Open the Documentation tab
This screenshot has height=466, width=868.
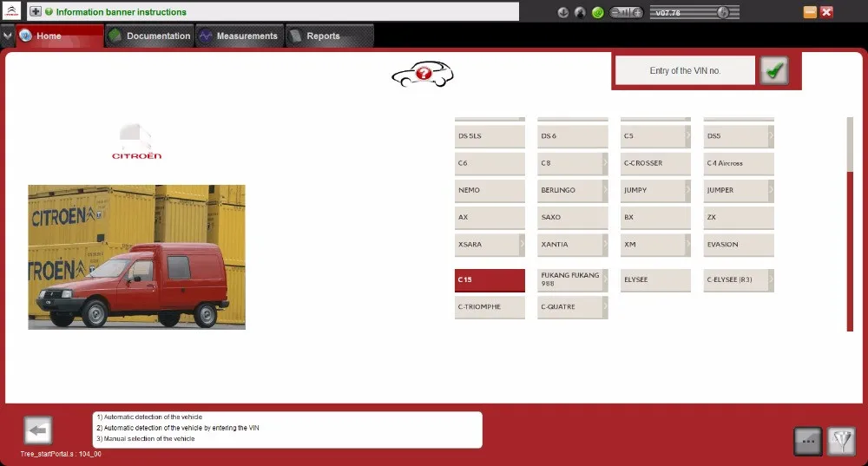coord(150,36)
